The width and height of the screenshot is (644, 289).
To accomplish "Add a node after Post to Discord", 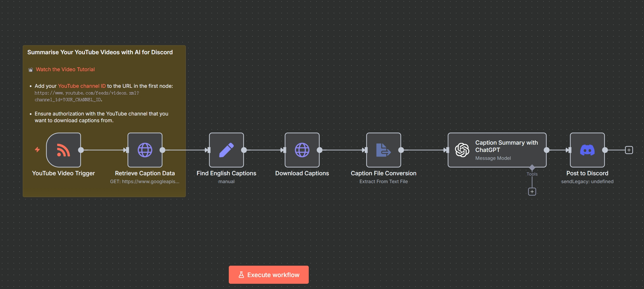I will click(629, 150).
